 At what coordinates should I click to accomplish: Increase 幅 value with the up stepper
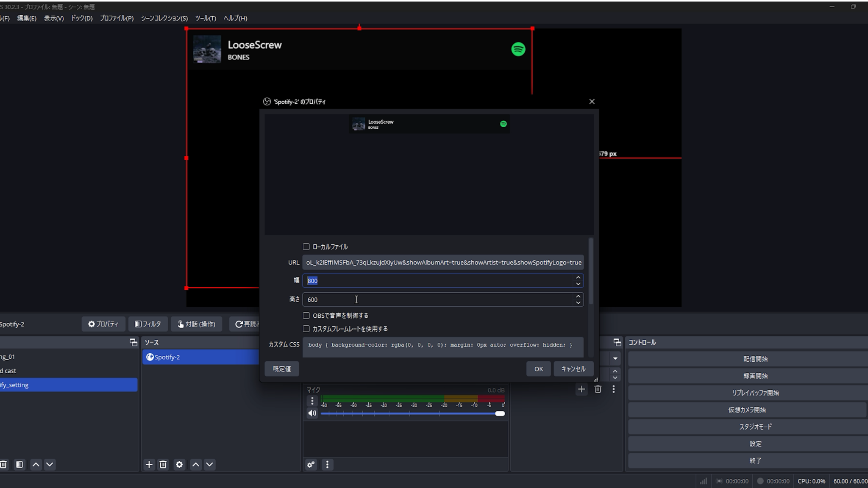point(578,277)
